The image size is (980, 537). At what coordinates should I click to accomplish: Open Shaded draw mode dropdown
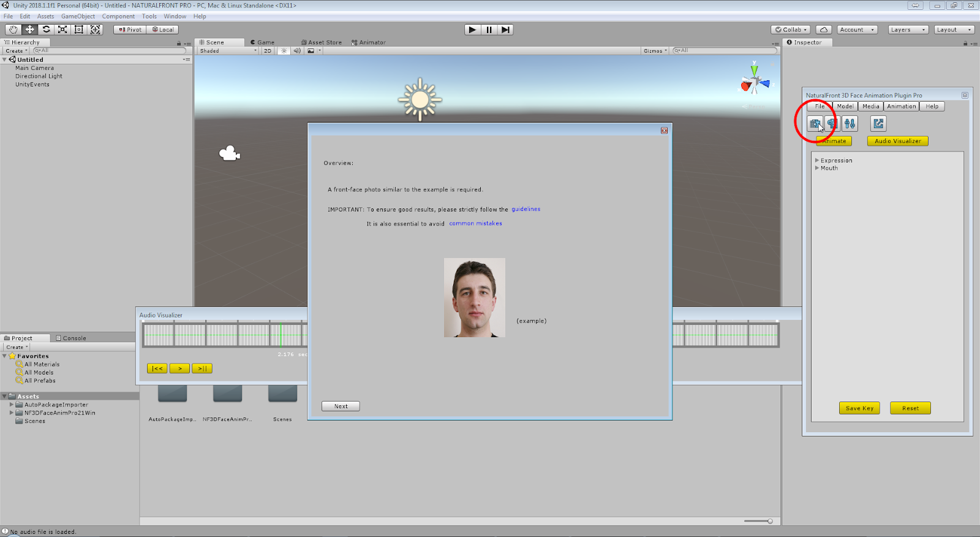(228, 51)
